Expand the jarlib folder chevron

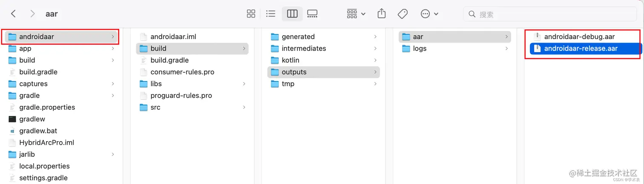tap(113, 154)
